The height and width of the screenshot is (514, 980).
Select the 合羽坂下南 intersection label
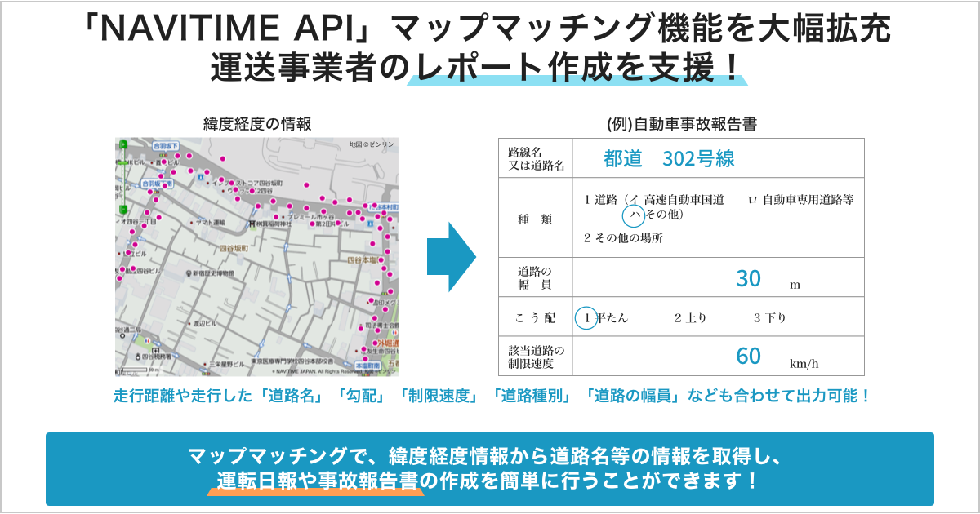click(157, 184)
